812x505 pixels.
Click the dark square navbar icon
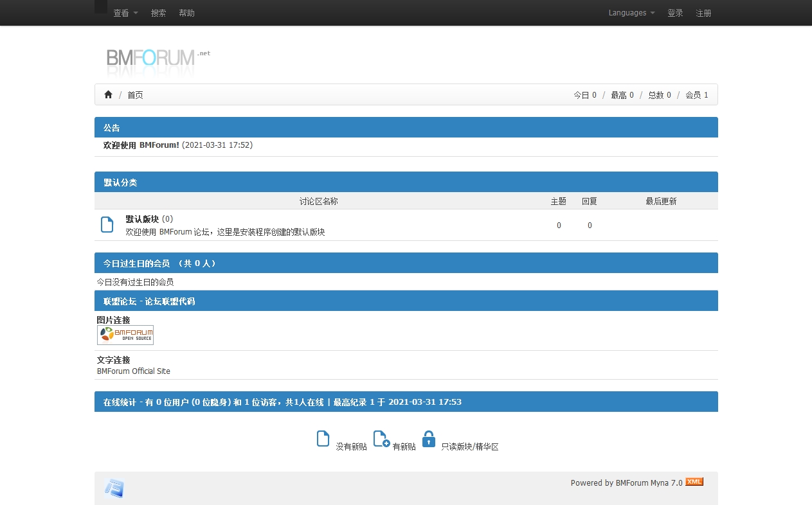101,6
